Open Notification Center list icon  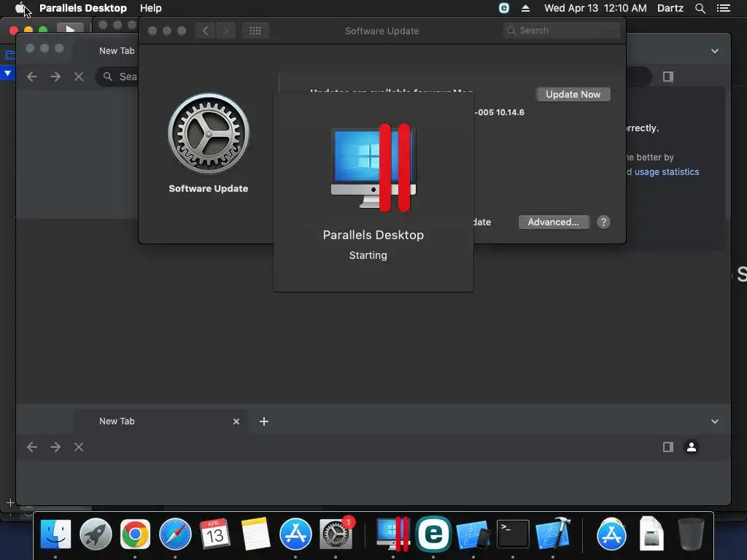point(723,8)
